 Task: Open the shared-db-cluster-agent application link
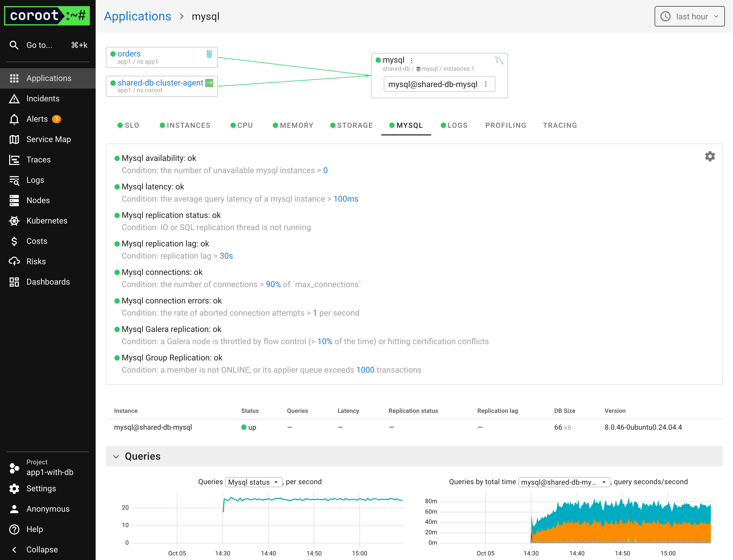coord(160,83)
